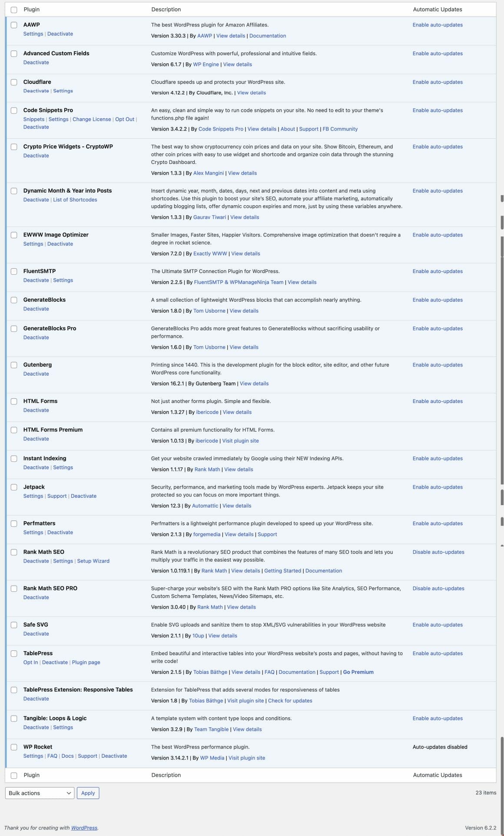This screenshot has height=836, width=504.
Task: Select the FluentSMTP checkbox
Action: point(14,271)
